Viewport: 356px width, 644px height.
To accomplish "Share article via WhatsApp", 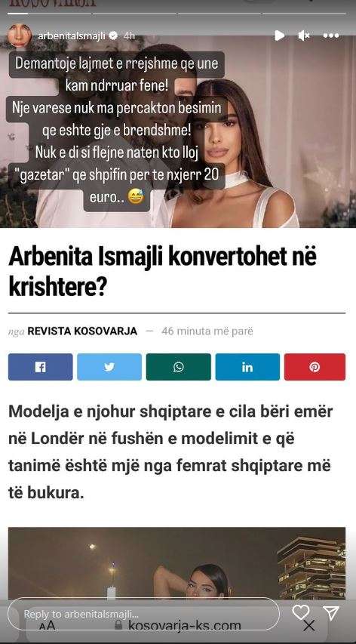I will tap(179, 367).
